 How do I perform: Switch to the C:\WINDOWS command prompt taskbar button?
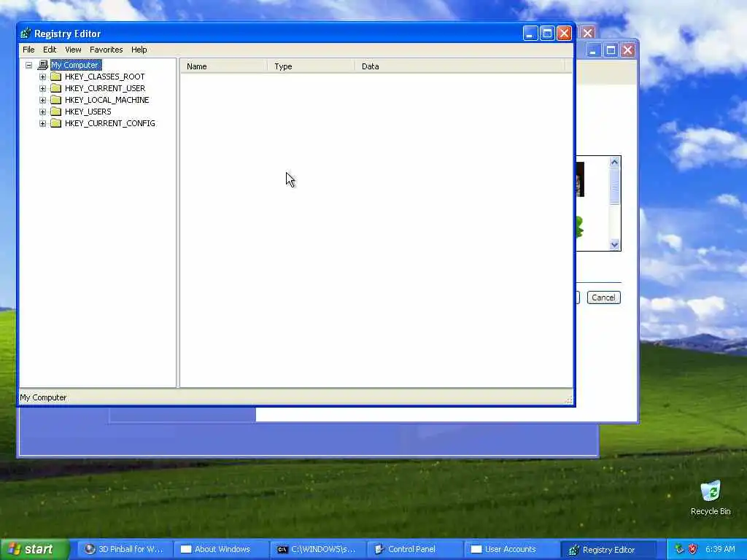[318, 550]
